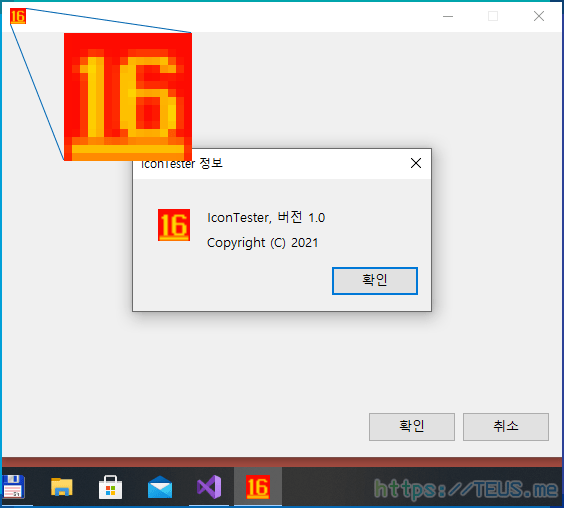Click the 확인 button in the IconTester 정보 dialog

click(375, 281)
